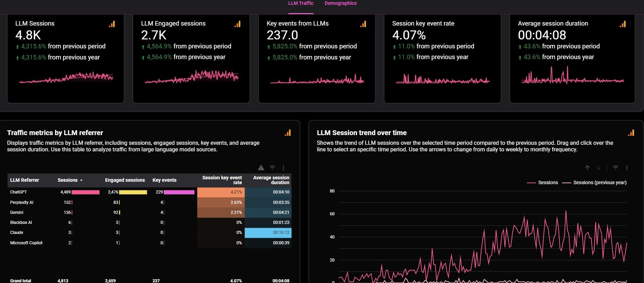Select the LLM Traffic tab
The width and height of the screenshot is (644, 283).
tap(301, 3)
